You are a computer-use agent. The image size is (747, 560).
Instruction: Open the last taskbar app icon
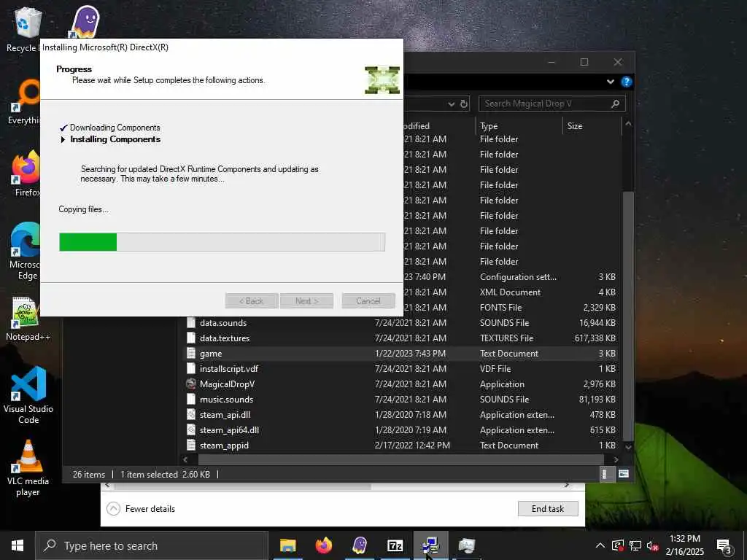[466, 545]
